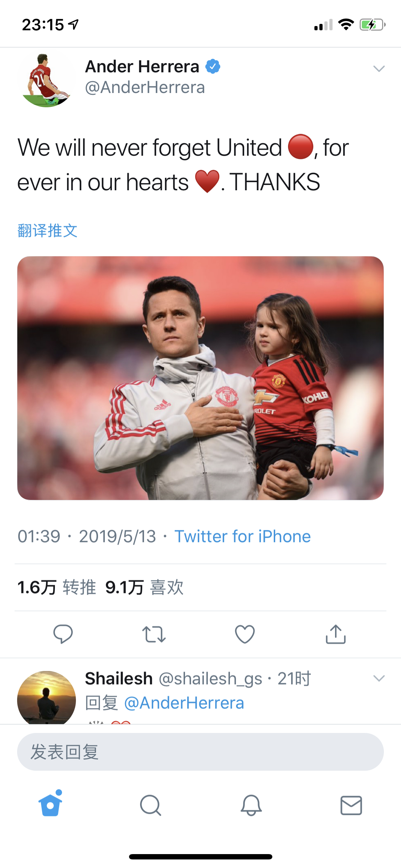Tap the 发表回复 reply input field

(200, 752)
